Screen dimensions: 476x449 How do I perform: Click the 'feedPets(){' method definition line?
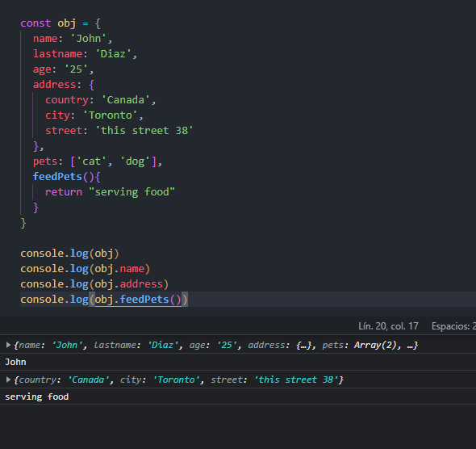click(66, 177)
